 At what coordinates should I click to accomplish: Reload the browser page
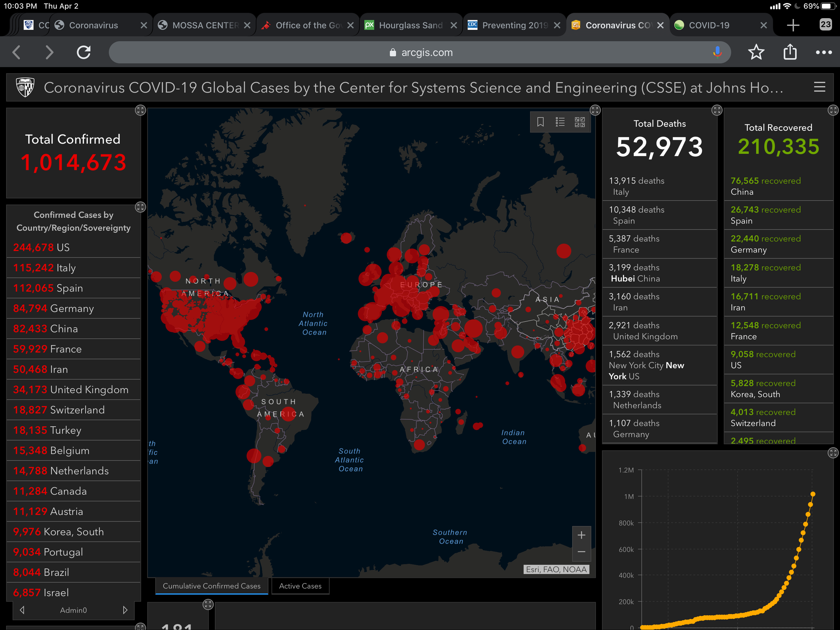[84, 52]
